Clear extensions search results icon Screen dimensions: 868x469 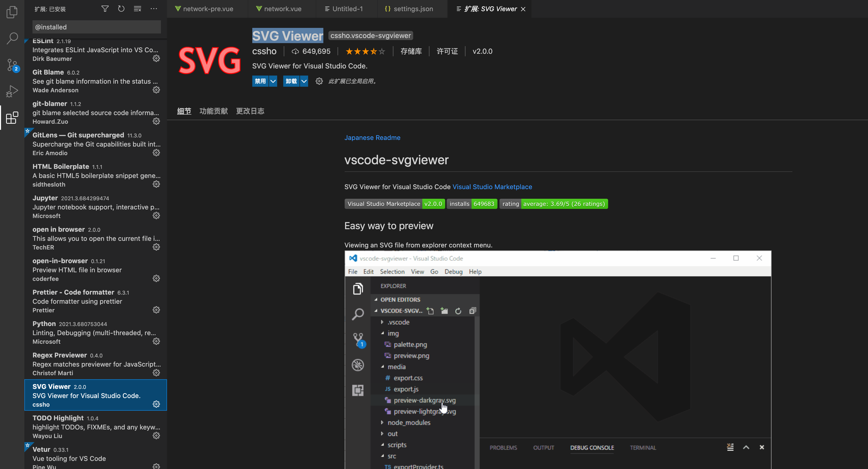pyautogui.click(x=138, y=9)
